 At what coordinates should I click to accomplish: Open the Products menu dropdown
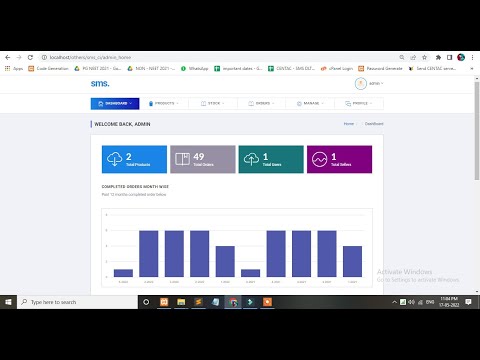164,103
